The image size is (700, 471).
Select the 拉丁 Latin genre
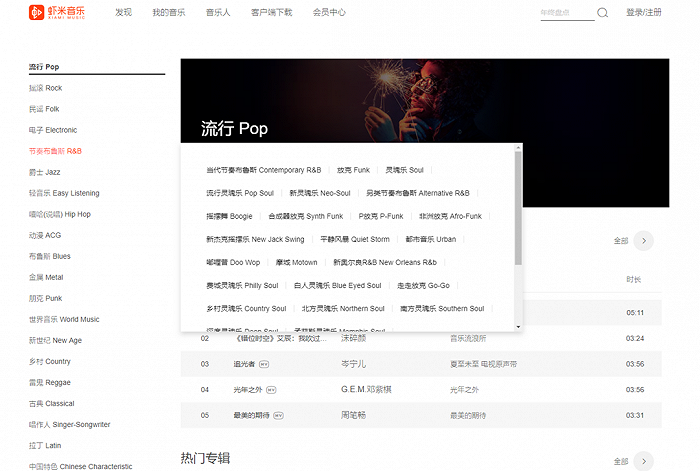[45, 445]
